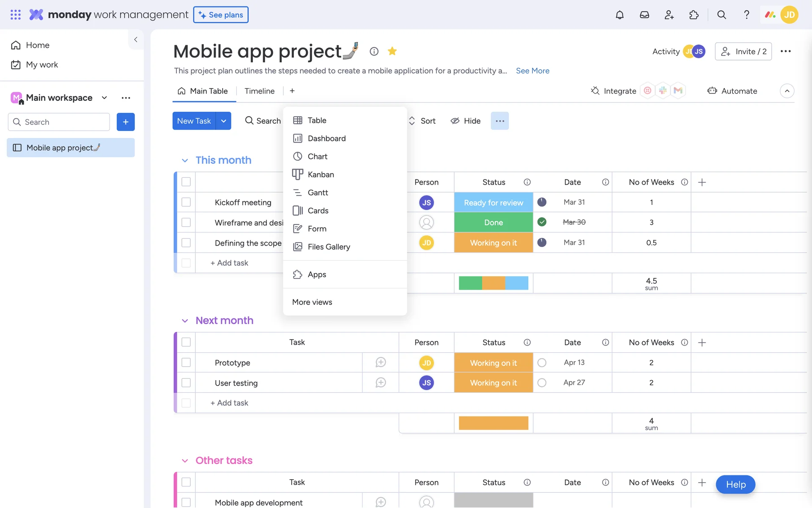The height and width of the screenshot is (508, 812).
Task: Click the See plans button
Action: point(221,15)
